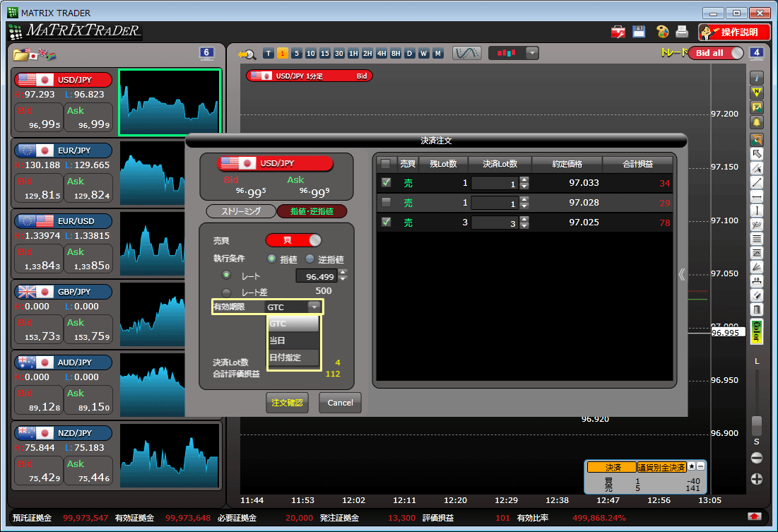Open the technical indicator wave icon

[x=466, y=53]
